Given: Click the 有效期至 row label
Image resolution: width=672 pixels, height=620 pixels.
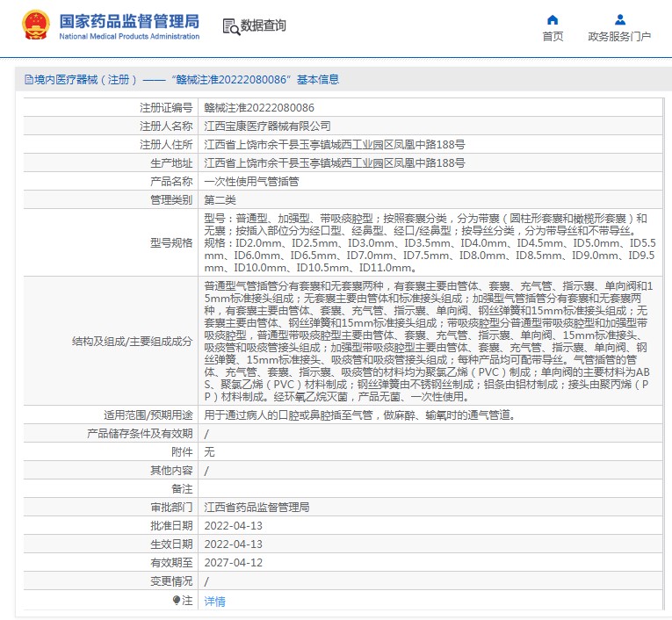Looking at the screenshot, I should pyautogui.click(x=171, y=563).
